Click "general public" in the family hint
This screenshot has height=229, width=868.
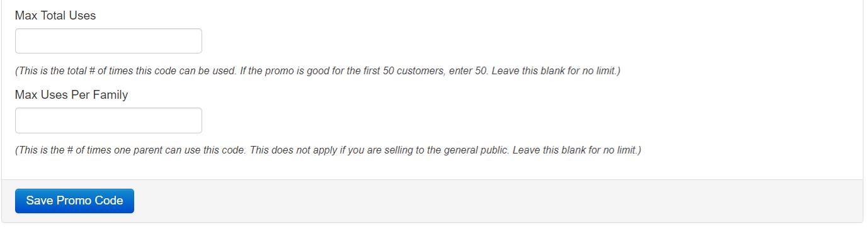tap(476, 150)
